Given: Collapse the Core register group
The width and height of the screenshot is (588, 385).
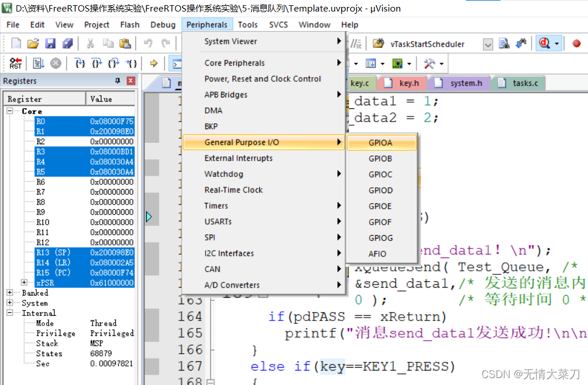Looking at the screenshot, I should (x=10, y=111).
